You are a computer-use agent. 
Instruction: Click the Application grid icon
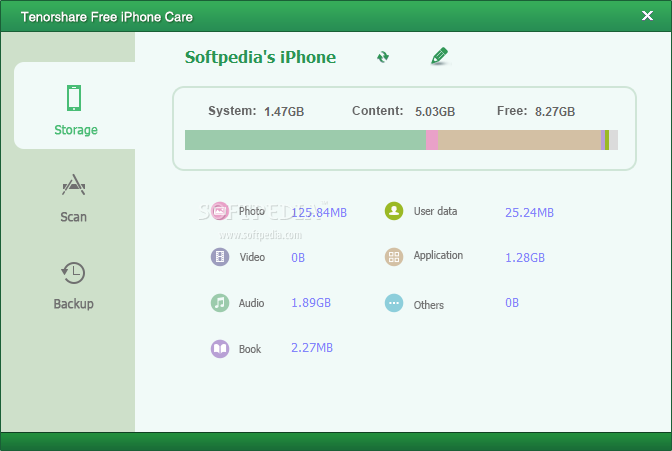point(394,257)
